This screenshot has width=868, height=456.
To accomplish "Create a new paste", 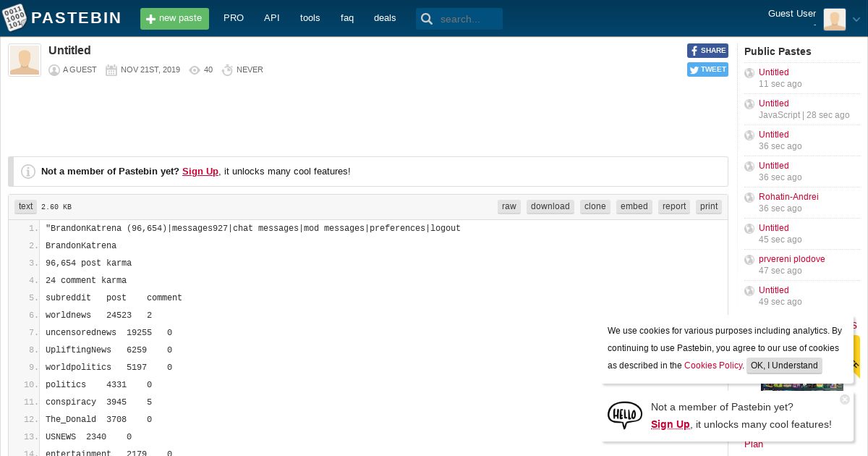I will (174, 19).
